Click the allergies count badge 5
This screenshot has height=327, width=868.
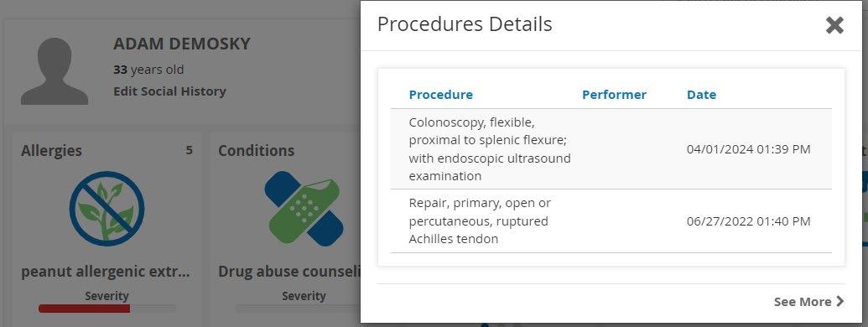(189, 150)
